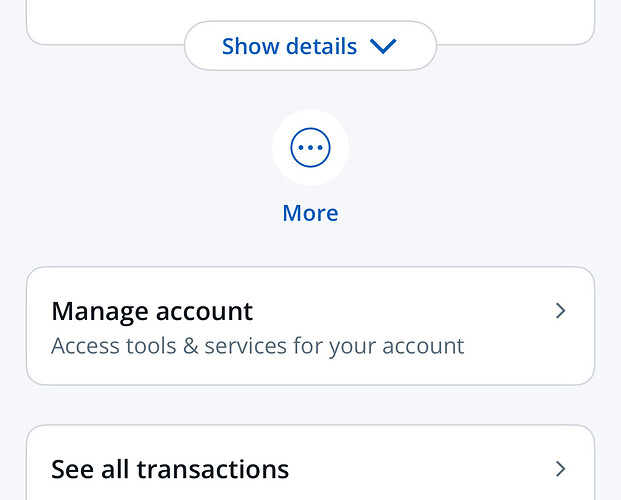Viewport: 621px width, 500px height.
Task: Click "services for your account" subtitle text
Action: tap(334, 346)
